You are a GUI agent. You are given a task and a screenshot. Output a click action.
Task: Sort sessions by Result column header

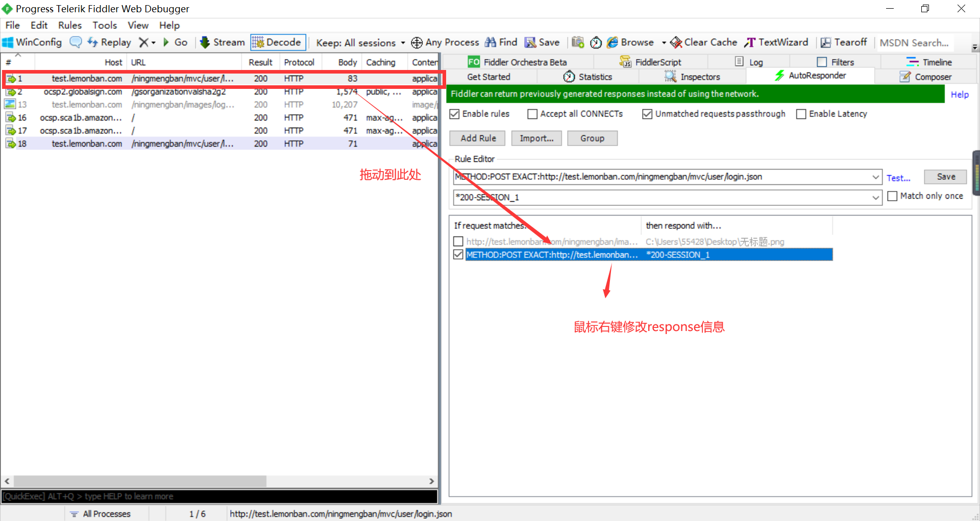[x=260, y=62]
